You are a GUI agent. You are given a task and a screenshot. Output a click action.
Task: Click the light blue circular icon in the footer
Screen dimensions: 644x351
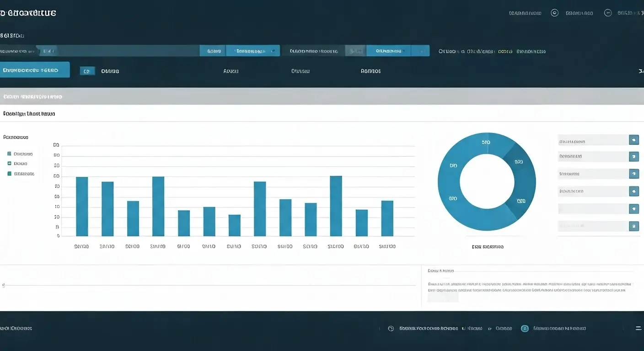pyautogui.click(x=525, y=328)
